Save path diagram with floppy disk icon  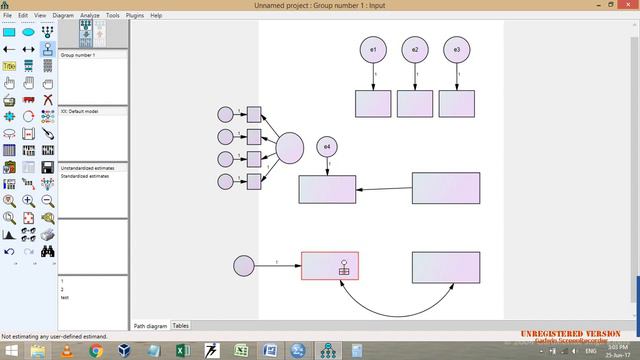[x=47, y=167]
